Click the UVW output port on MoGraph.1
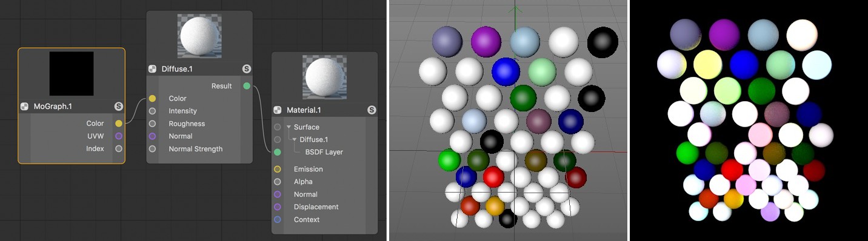 [x=119, y=136]
